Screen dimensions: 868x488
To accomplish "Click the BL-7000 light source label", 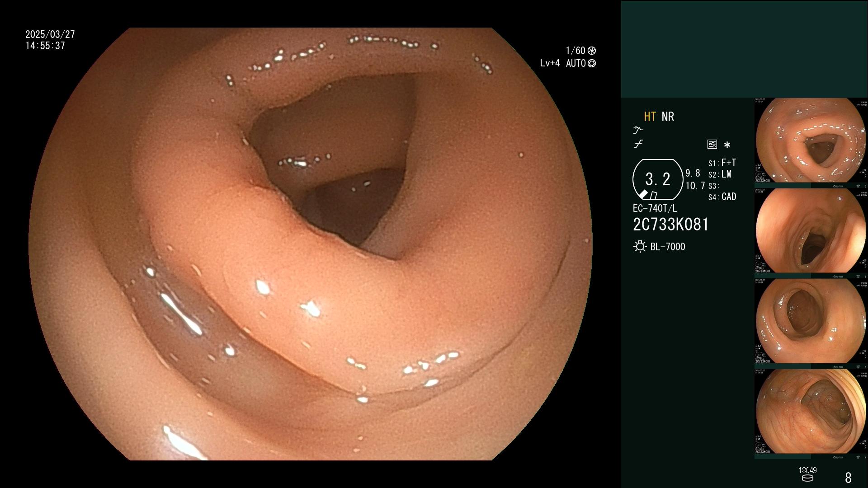I will (668, 247).
